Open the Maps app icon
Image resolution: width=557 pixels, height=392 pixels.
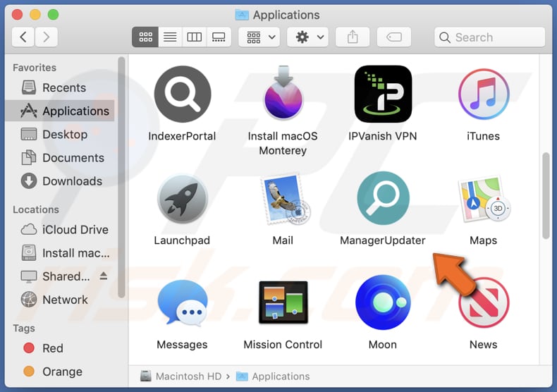(484, 198)
